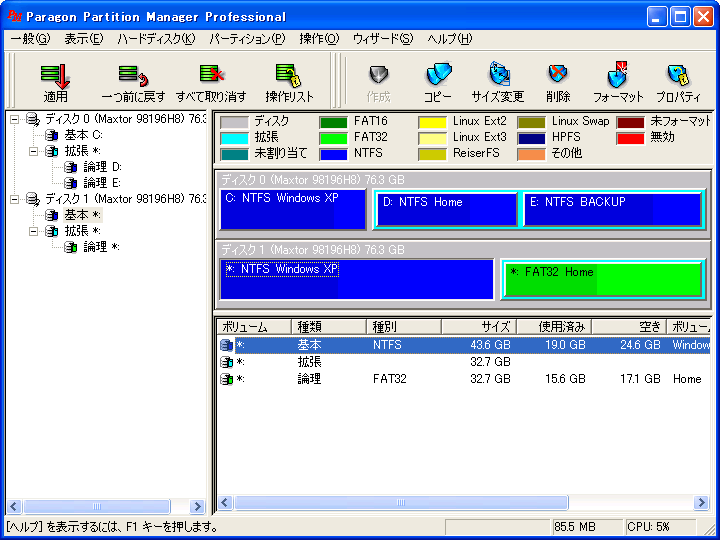The width and height of the screenshot is (720, 540).
Task: Select 論理 E: in the disk tree
Action: click(102, 183)
